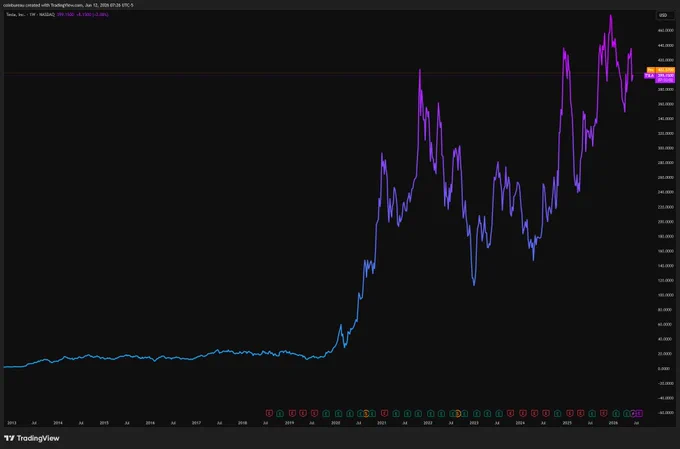Click the 'created with TradingView.com' caption

pyautogui.click(x=54, y=5)
